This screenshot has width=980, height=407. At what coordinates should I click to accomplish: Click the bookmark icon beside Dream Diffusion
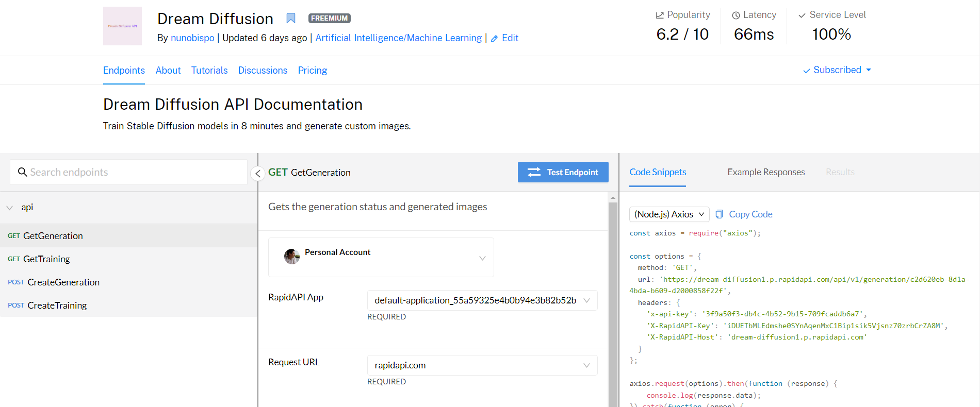291,19
